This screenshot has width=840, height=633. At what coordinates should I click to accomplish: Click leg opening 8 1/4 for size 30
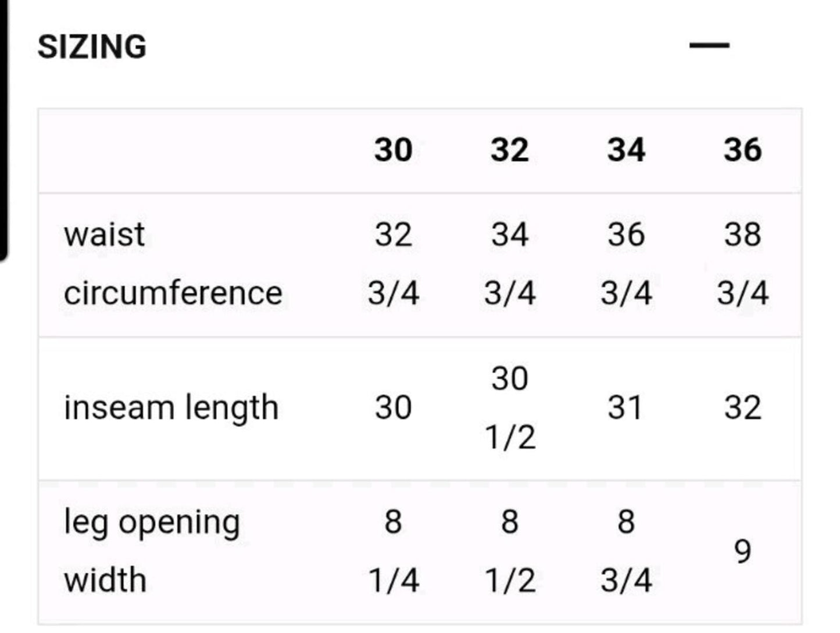(394, 551)
